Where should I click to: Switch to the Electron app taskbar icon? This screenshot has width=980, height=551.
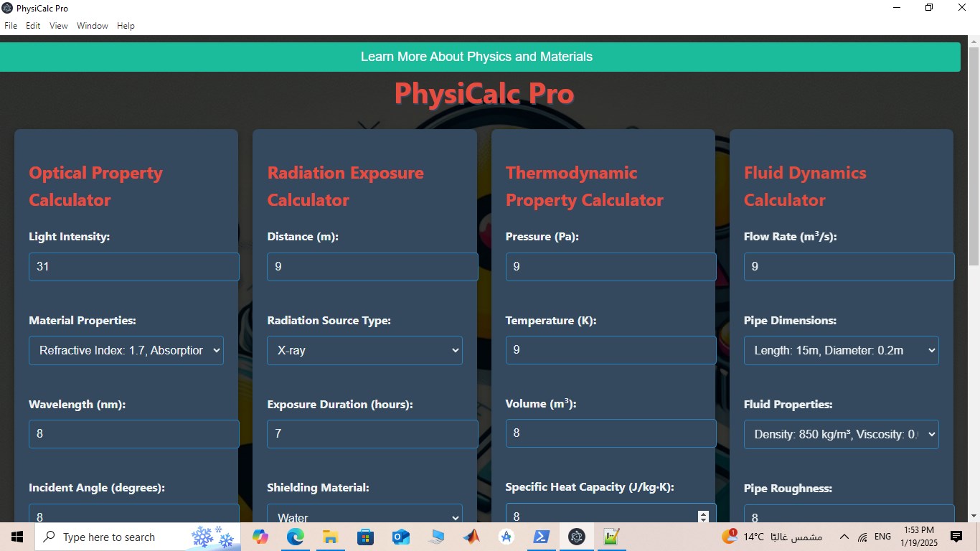(577, 537)
